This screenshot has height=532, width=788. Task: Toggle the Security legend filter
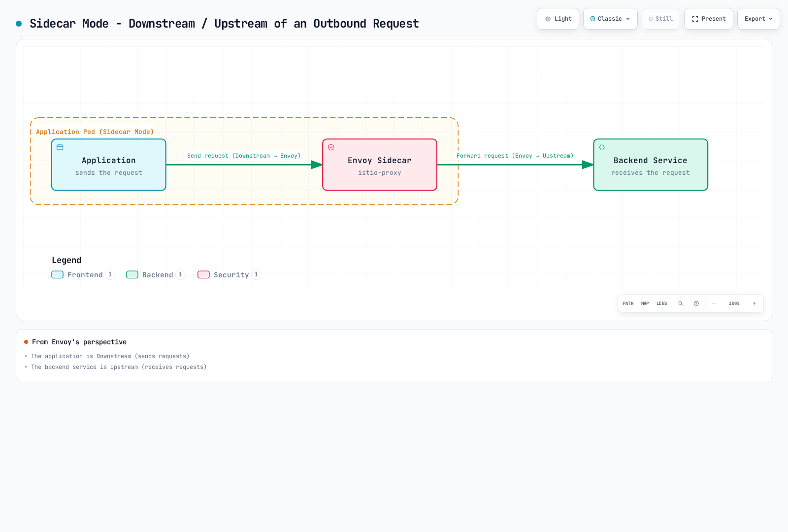[229, 275]
